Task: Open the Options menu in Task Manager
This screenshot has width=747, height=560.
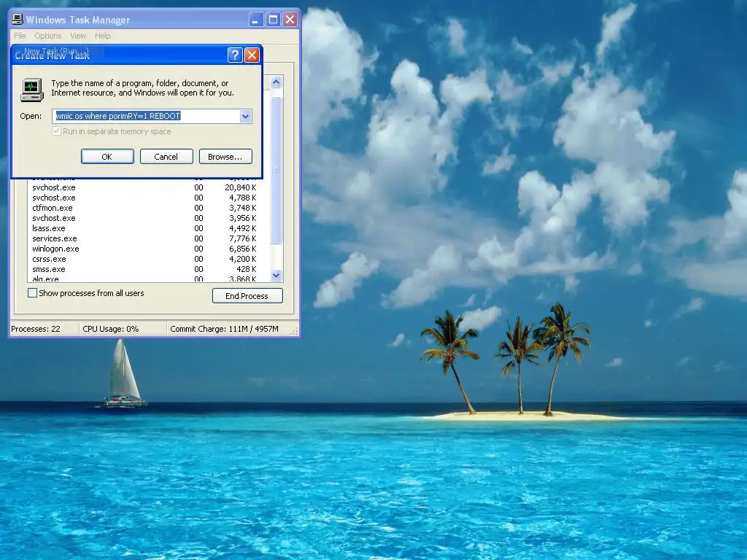Action: [47, 36]
